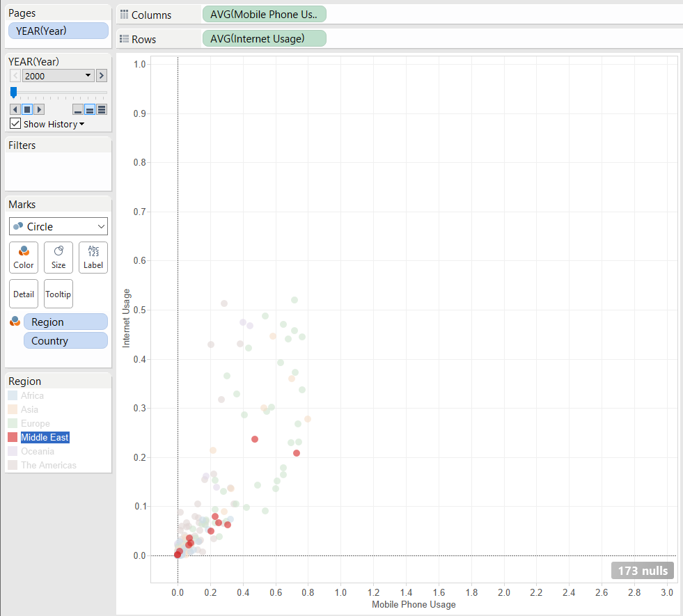Click the Columns shelf icon
This screenshot has height=616, width=683.
tap(125, 15)
